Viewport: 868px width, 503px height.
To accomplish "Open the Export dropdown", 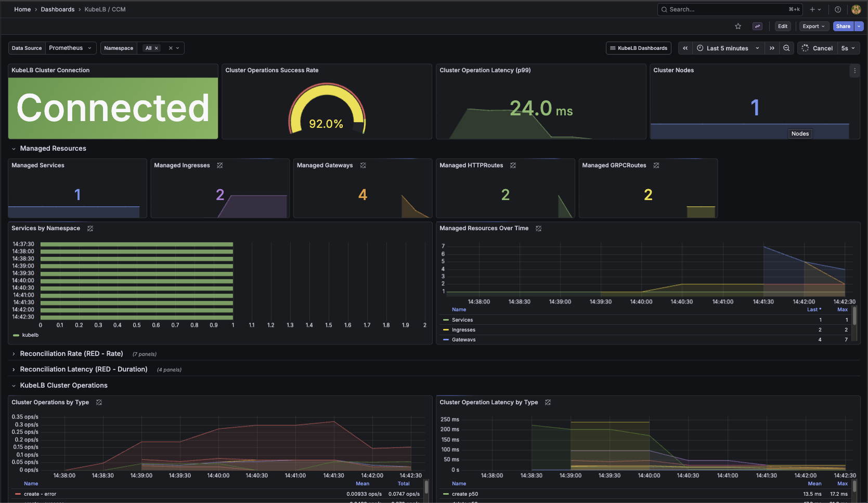I will [813, 26].
